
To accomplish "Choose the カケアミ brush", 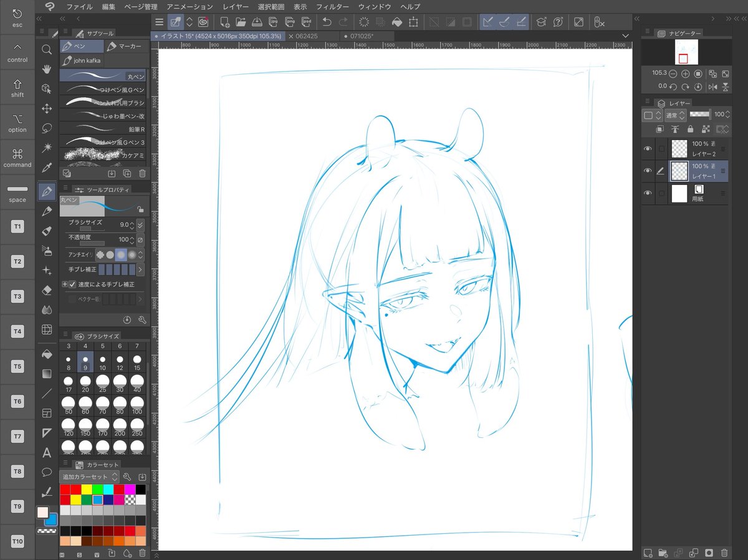I will (x=103, y=154).
